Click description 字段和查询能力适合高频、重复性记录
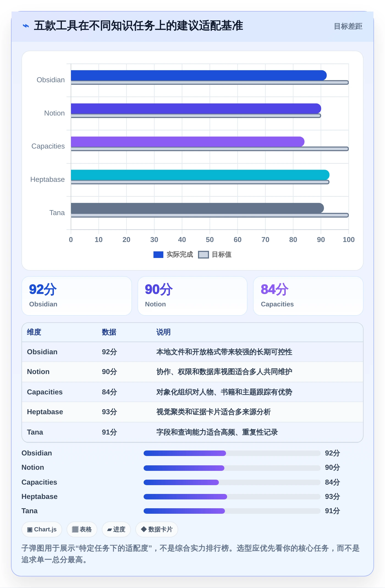The width and height of the screenshot is (385, 588). [217, 432]
